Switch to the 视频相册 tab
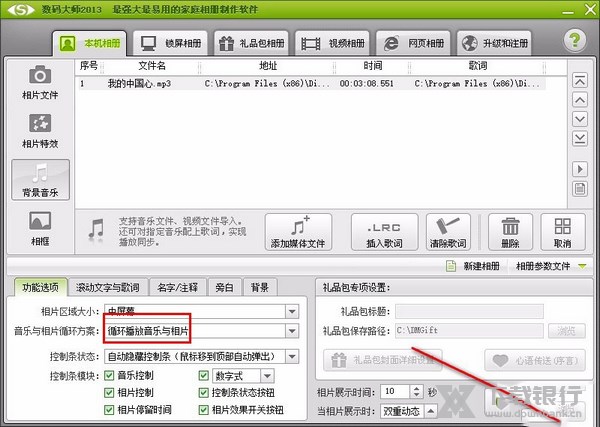The height and width of the screenshot is (427, 600). coord(338,44)
